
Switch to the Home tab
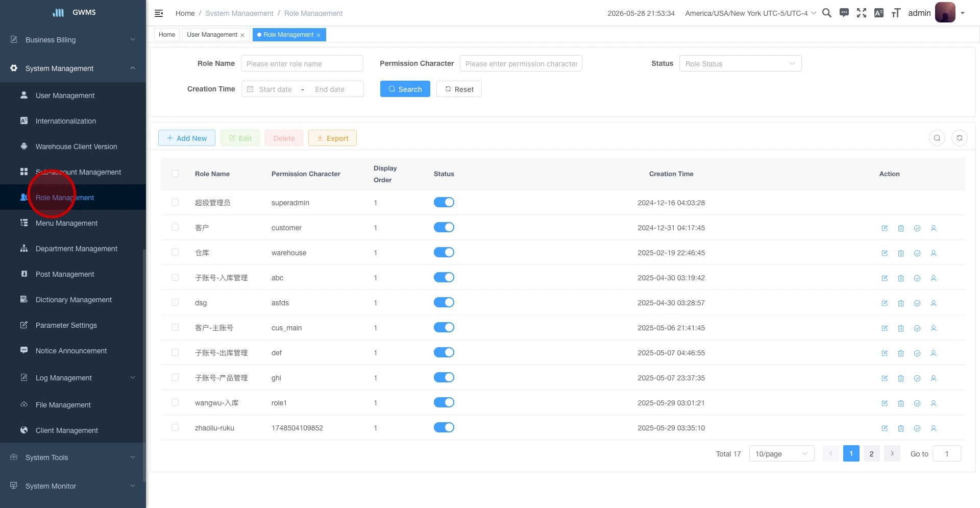[167, 35]
